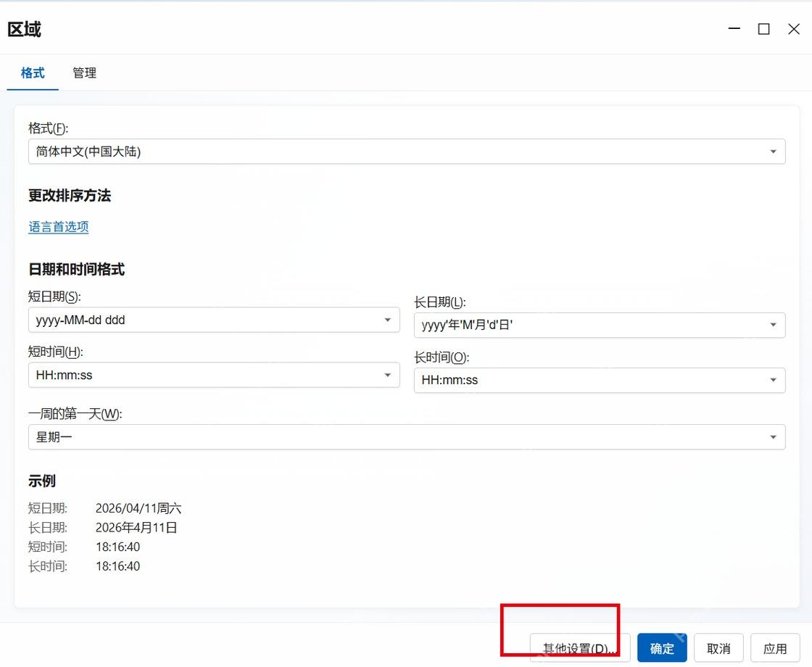
Task: Click the 更改排序方法 heading
Action: [x=70, y=196]
